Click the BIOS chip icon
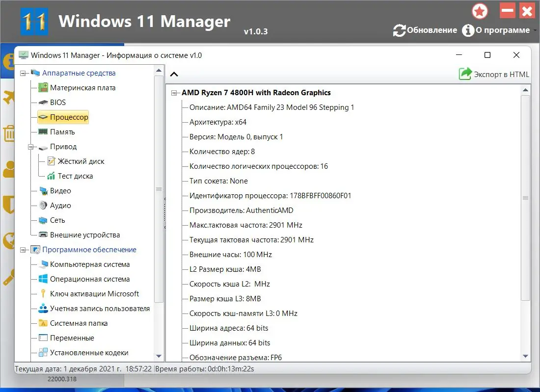The height and width of the screenshot is (392, 540). tap(43, 102)
